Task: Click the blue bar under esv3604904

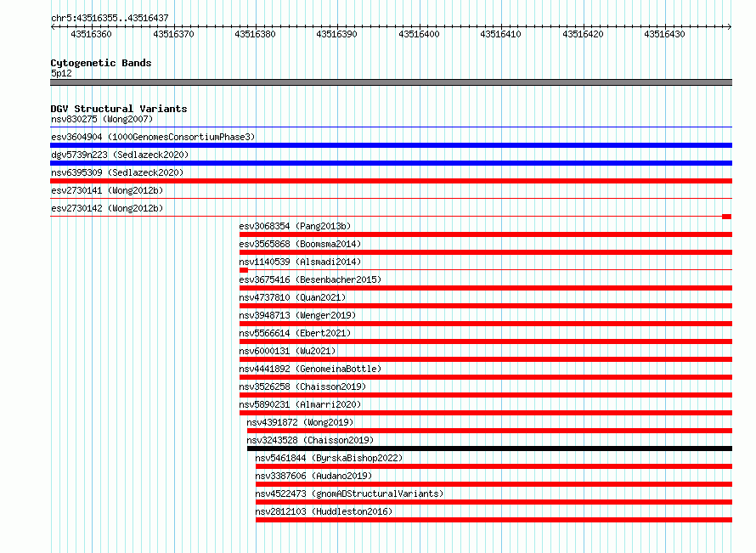Action: coord(391,145)
